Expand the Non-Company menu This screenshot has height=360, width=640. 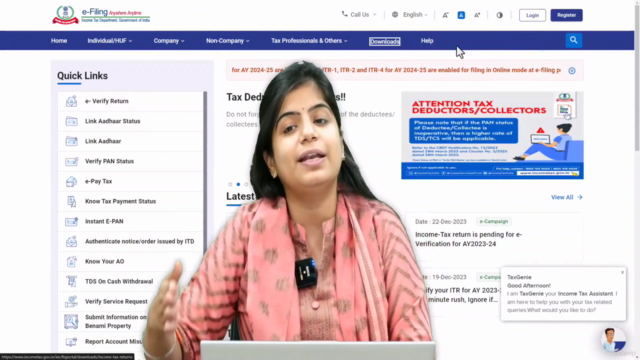pyautogui.click(x=228, y=41)
